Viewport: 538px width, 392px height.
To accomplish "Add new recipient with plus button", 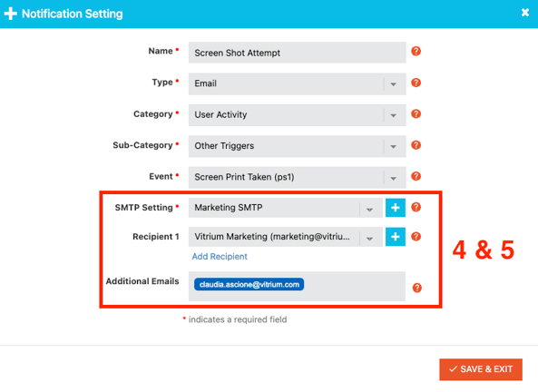I will tap(396, 237).
